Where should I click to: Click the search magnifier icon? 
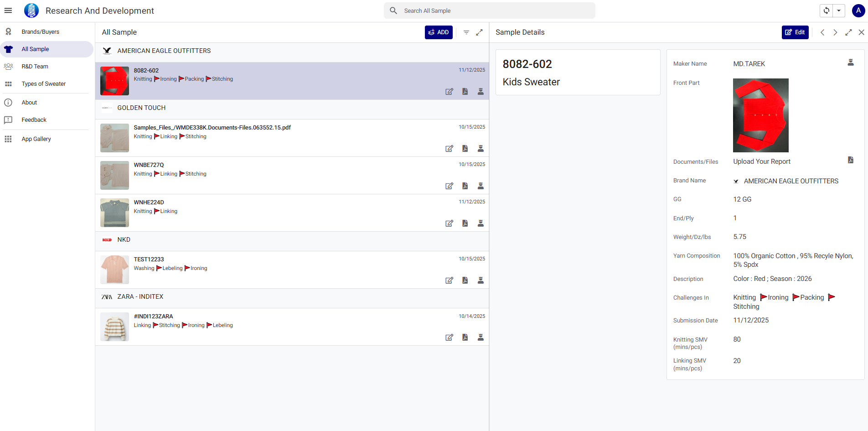coord(393,10)
